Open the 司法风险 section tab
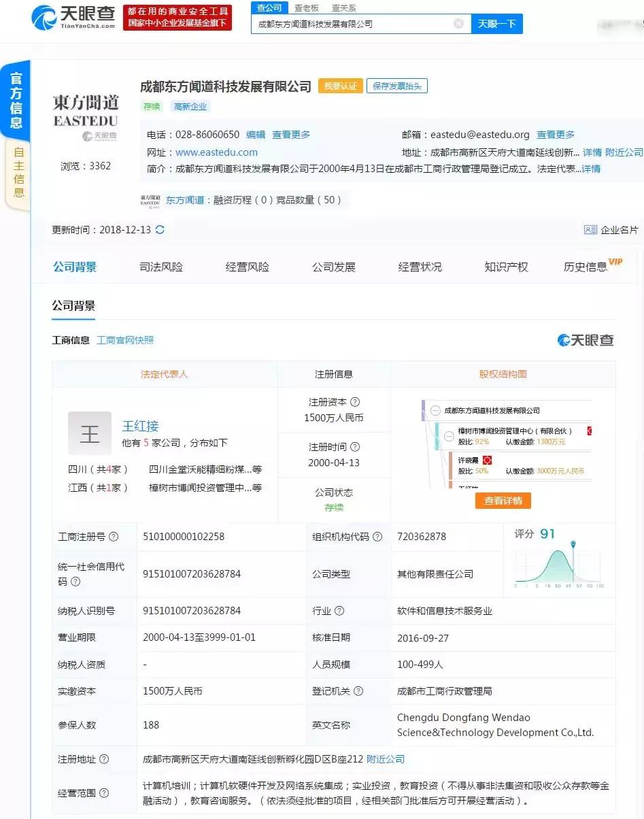Viewport: 644px width, 819px height. [162, 267]
